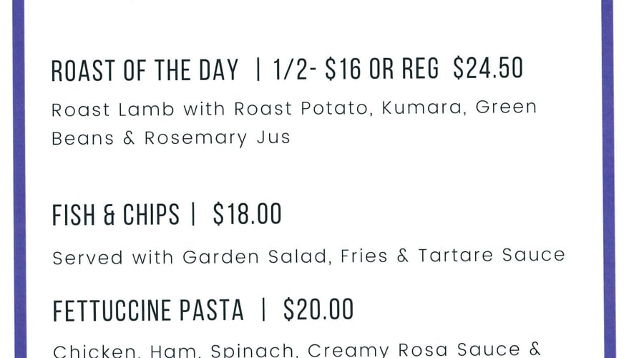Click the right purple border strip

(608, 179)
